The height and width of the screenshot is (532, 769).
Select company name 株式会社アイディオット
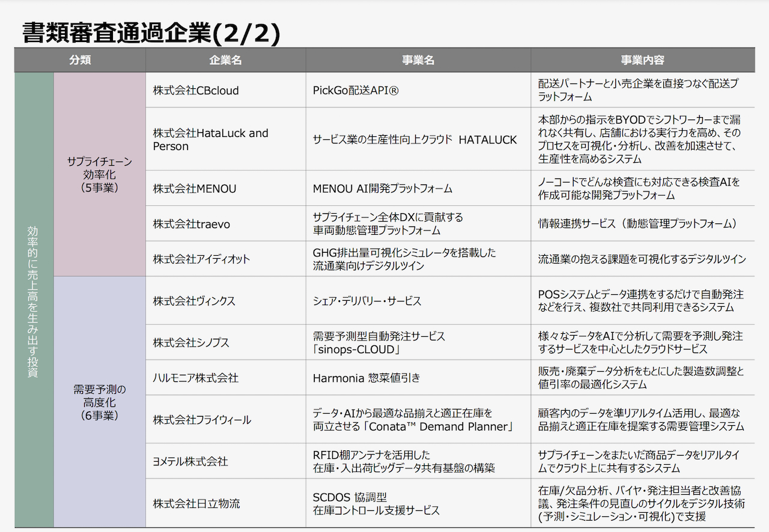point(201,259)
